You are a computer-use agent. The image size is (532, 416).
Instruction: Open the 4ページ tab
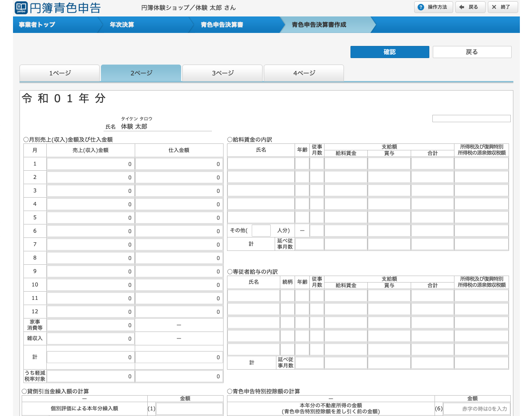(x=304, y=73)
